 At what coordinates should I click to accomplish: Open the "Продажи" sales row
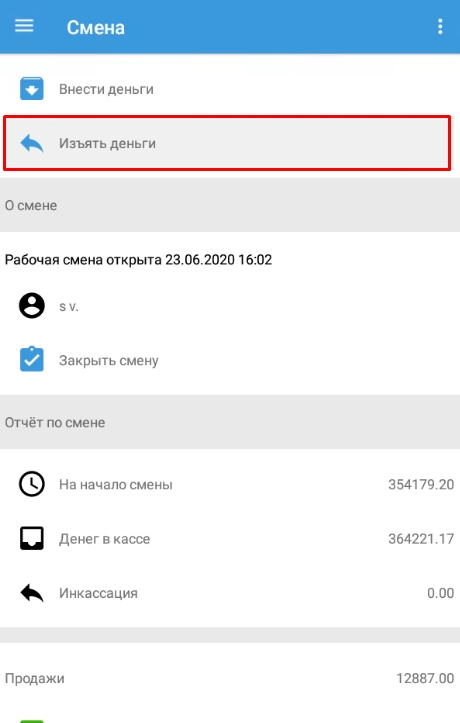[x=230, y=678]
